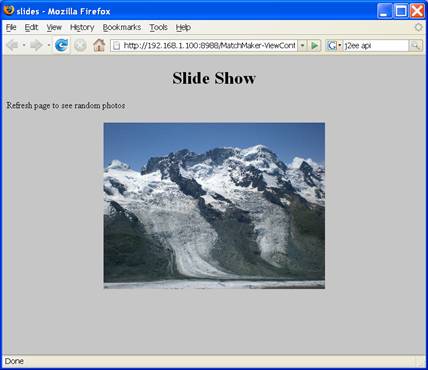Open the File menu
The height and width of the screenshot is (370, 428).
coord(11,27)
